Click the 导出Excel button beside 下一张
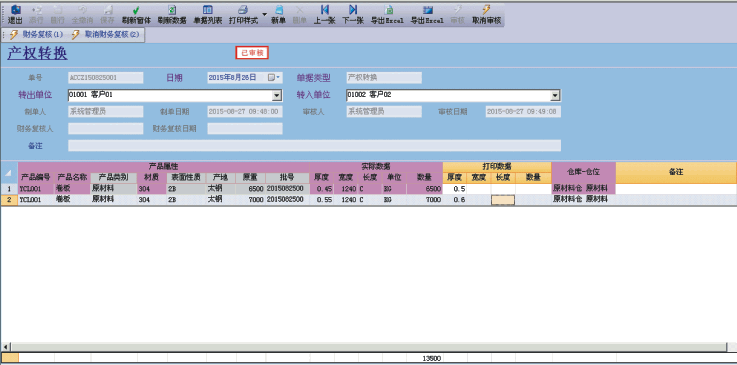 pyautogui.click(x=387, y=15)
